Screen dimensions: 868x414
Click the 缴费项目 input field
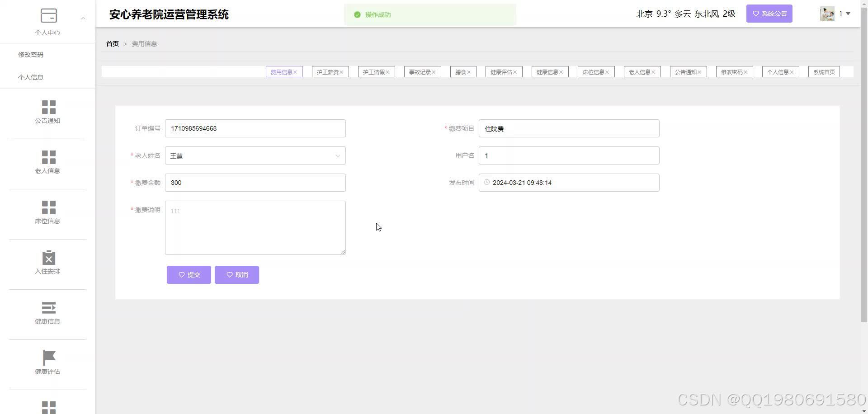pos(569,128)
